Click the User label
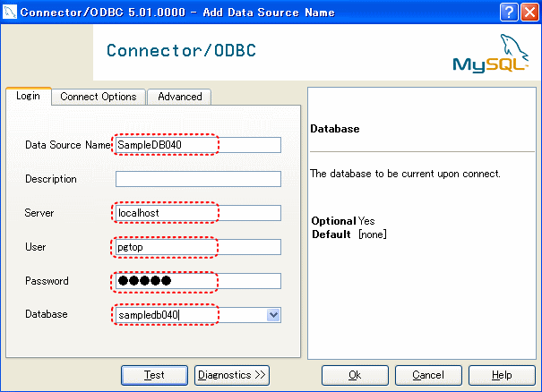The height and width of the screenshot is (392, 542). [35, 247]
